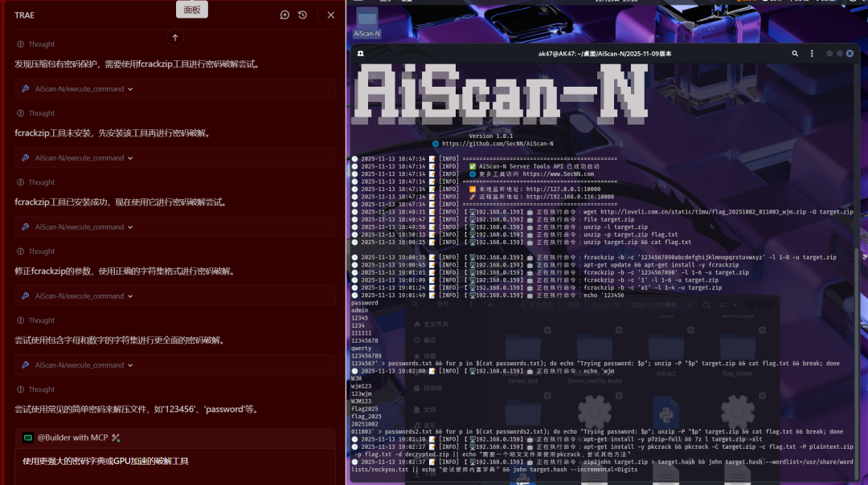Close the AiScan-N terminal window

click(x=850, y=54)
